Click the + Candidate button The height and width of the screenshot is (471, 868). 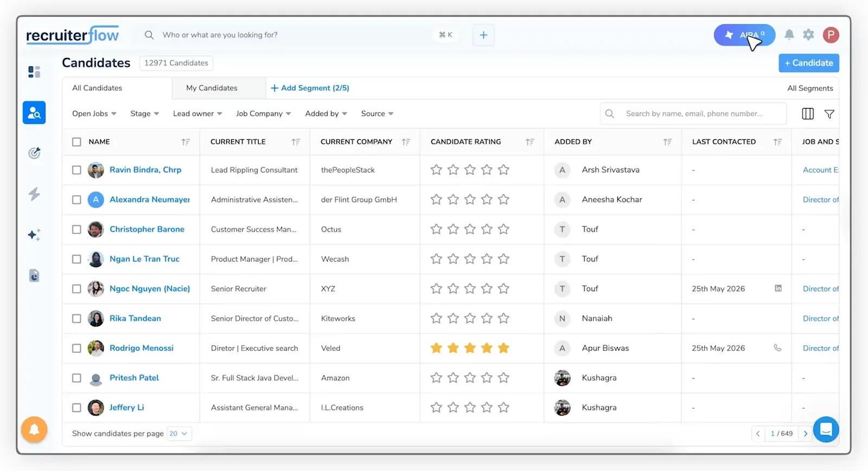[809, 63]
